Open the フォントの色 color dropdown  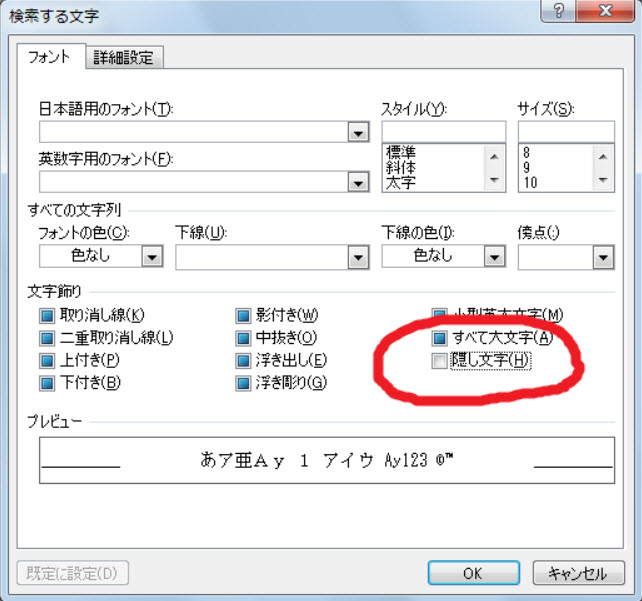[x=151, y=257]
